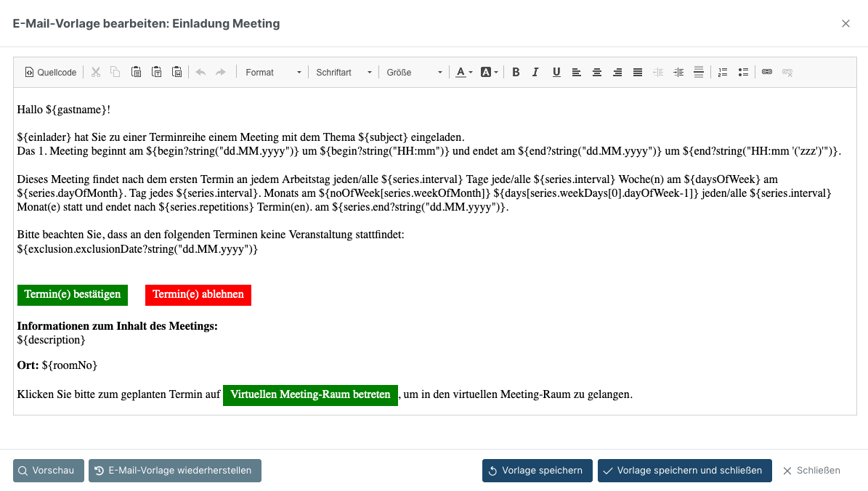868x491 pixels.
Task: Insert a bulleted list
Action: tap(743, 72)
